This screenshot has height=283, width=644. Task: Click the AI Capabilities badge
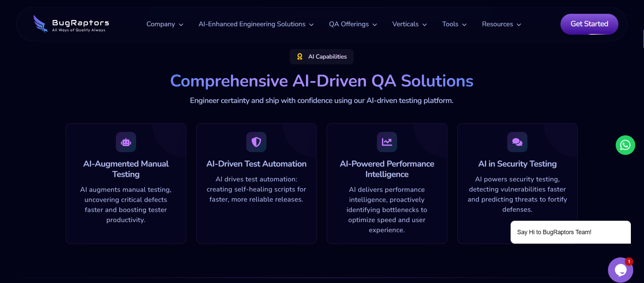coord(322,57)
